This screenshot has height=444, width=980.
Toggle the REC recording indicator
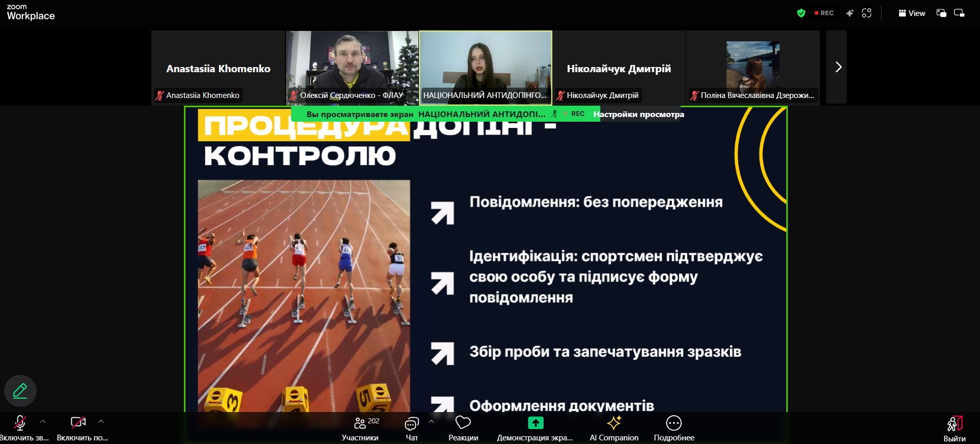pos(824,13)
